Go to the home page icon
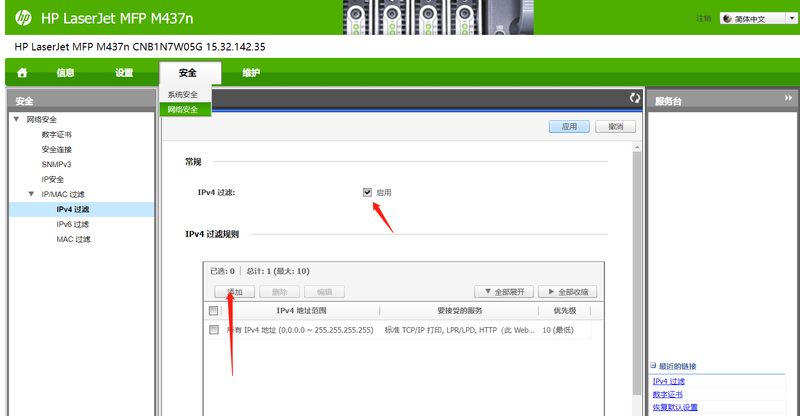 pyautogui.click(x=22, y=73)
